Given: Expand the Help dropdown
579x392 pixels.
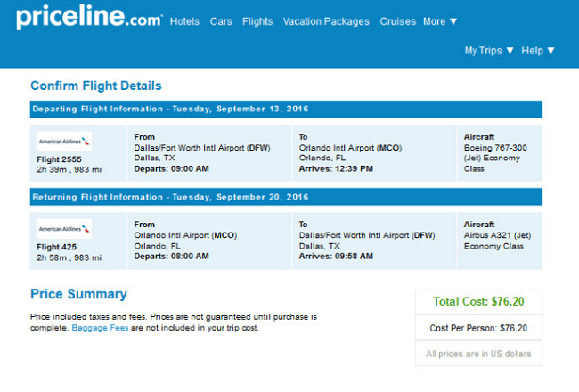Looking at the screenshot, I should pyautogui.click(x=538, y=51).
